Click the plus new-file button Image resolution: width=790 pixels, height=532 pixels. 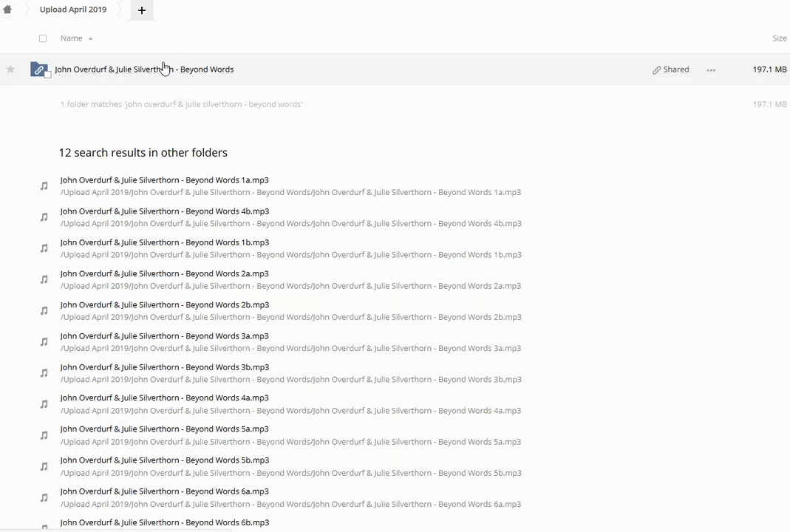pos(141,10)
